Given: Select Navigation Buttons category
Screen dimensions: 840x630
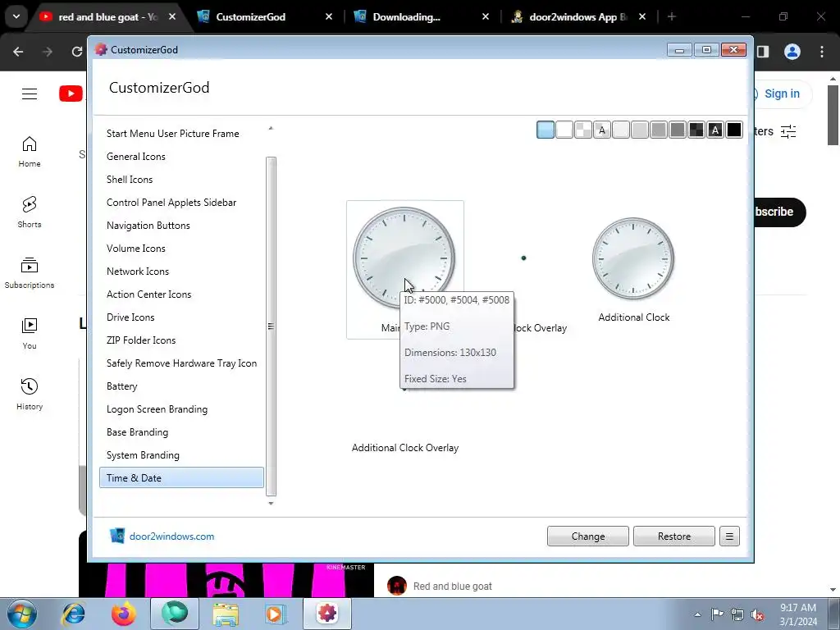Looking at the screenshot, I should click(148, 226).
